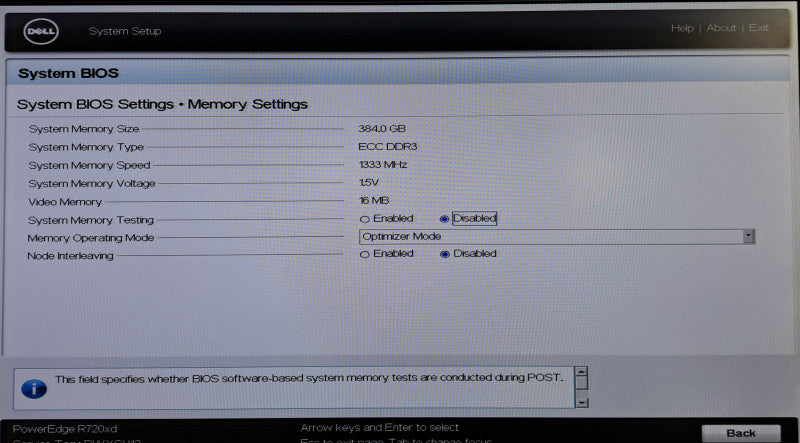This screenshot has width=800, height=443.
Task: Click the System Memory Voltage label
Action: 91,184
